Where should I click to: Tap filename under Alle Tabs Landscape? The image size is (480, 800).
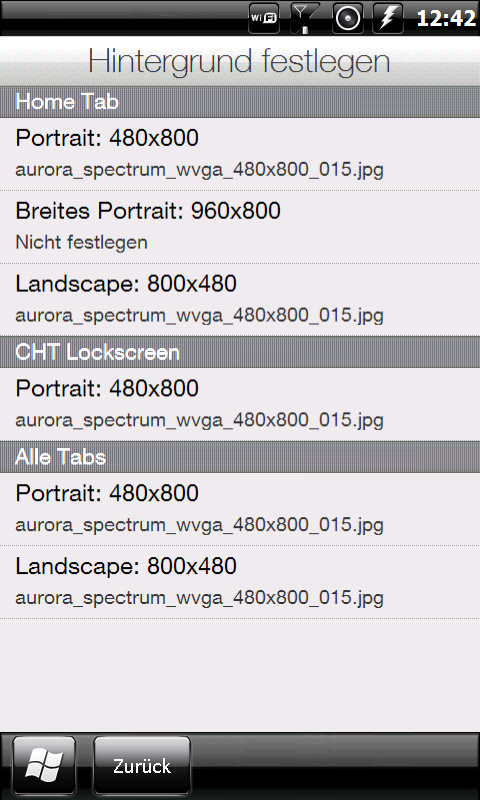[199, 598]
